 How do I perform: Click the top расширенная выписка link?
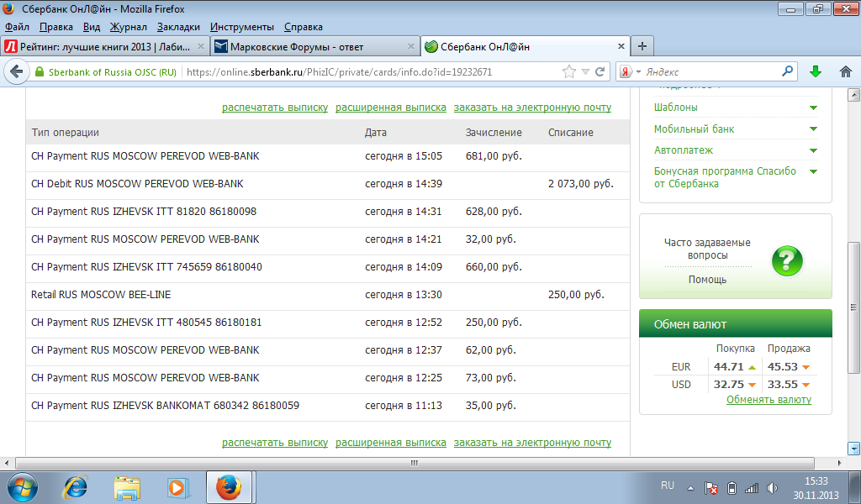391,108
